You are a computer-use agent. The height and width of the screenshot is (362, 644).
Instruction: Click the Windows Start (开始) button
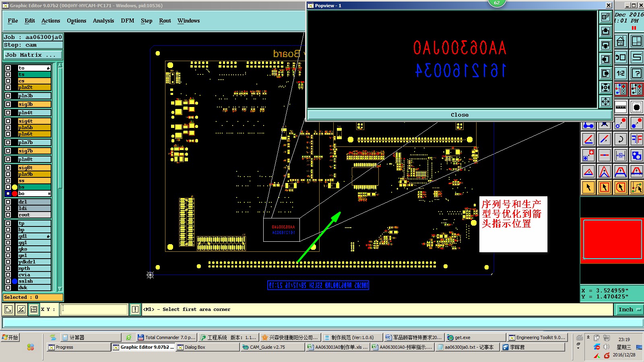click(x=10, y=337)
